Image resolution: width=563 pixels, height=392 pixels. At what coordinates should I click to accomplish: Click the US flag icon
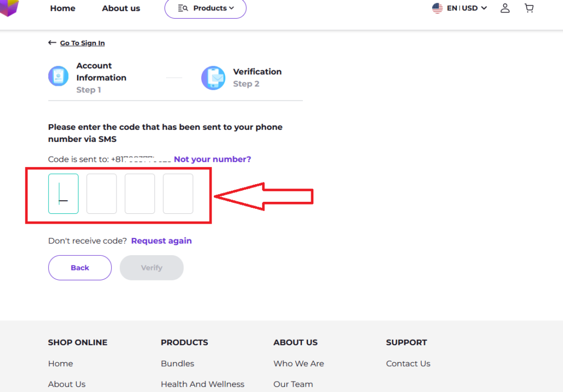point(437,8)
